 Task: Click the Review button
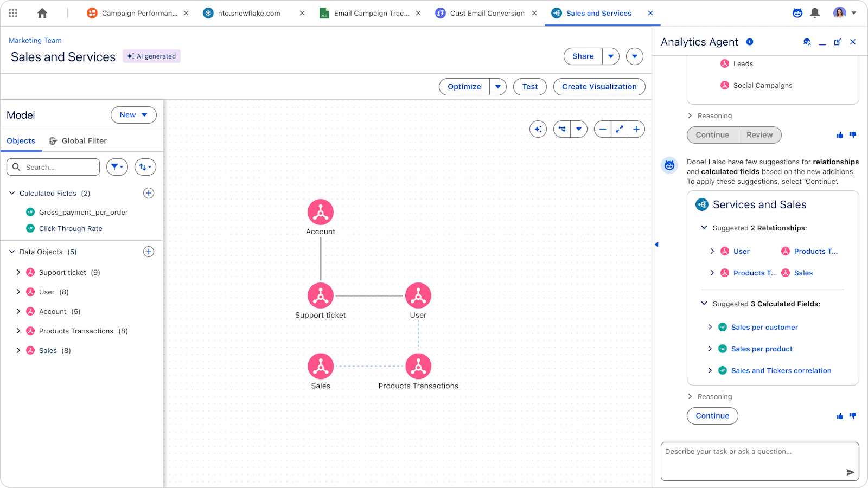tap(759, 135)
